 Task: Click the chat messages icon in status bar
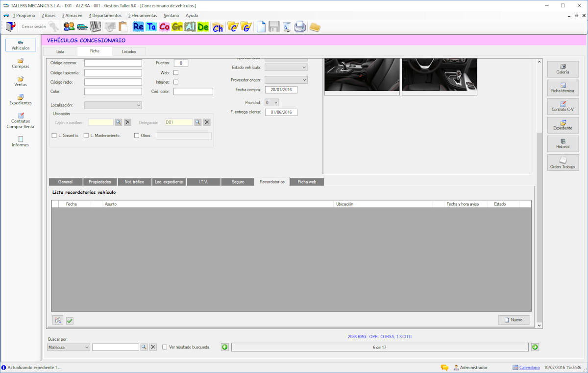[444, 368]
